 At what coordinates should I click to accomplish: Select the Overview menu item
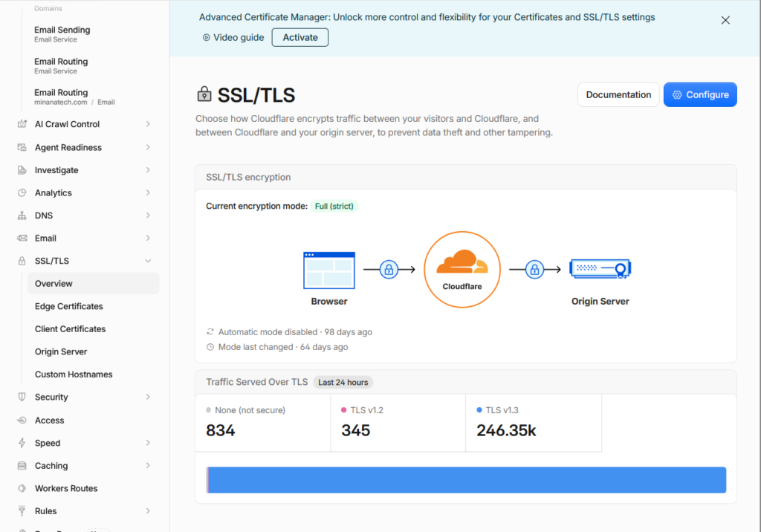point(93,284)
